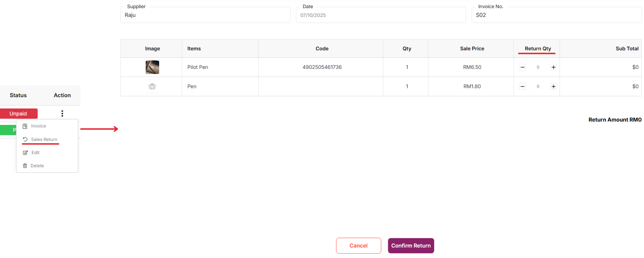Image resolution: width=644 pixels, height=258 pixels.
Task: Open the Date field 07/10/2025
Action: (380, 15)
